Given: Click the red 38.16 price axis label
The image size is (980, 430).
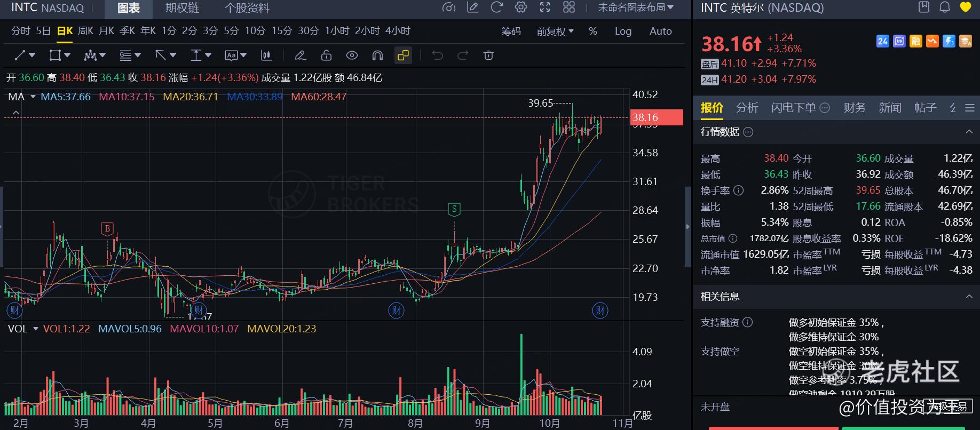Looking at the screenshot, I should [657, 117].
